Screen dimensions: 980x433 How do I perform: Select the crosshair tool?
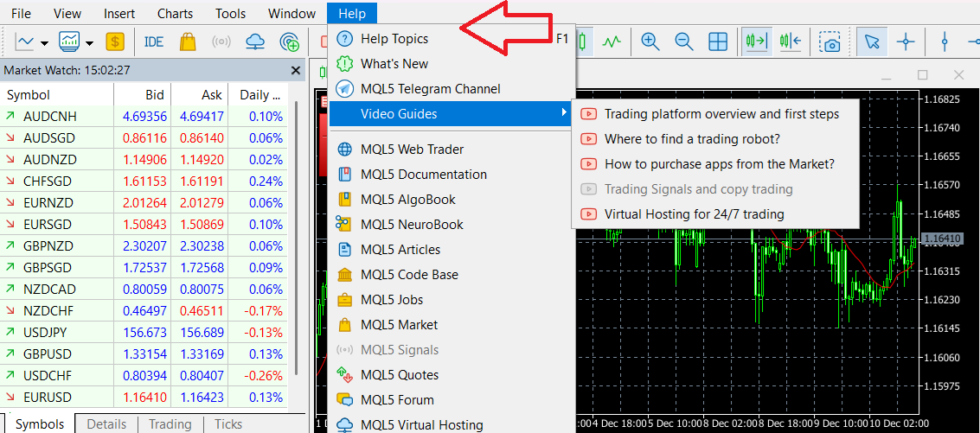(x=906, y=41)
